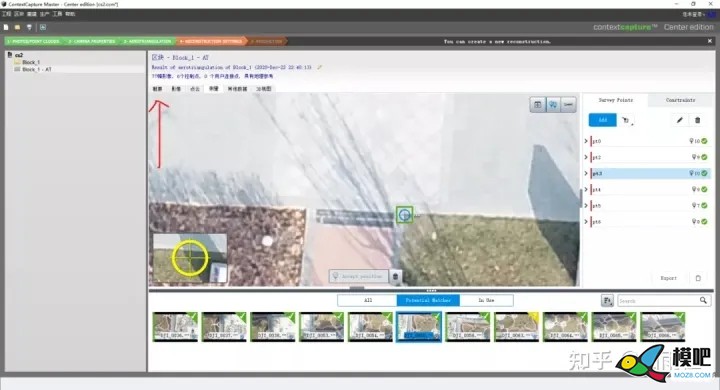Click the magnifier icon in Search field
Viewport: 720px width, 390px height.
tap(703, 300)
